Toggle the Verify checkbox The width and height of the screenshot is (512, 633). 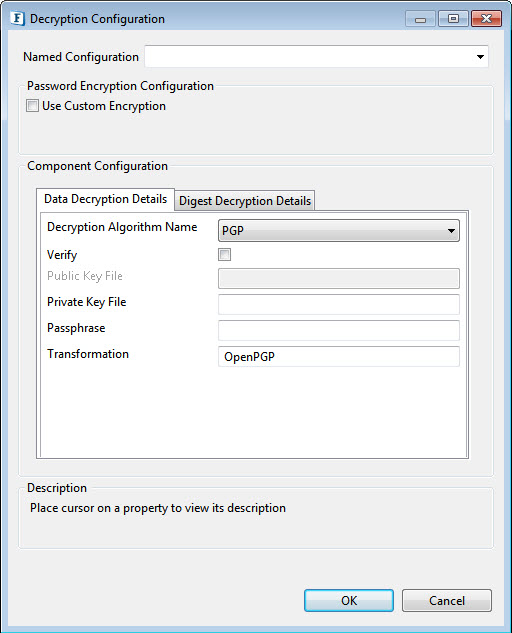pos(225,255)
